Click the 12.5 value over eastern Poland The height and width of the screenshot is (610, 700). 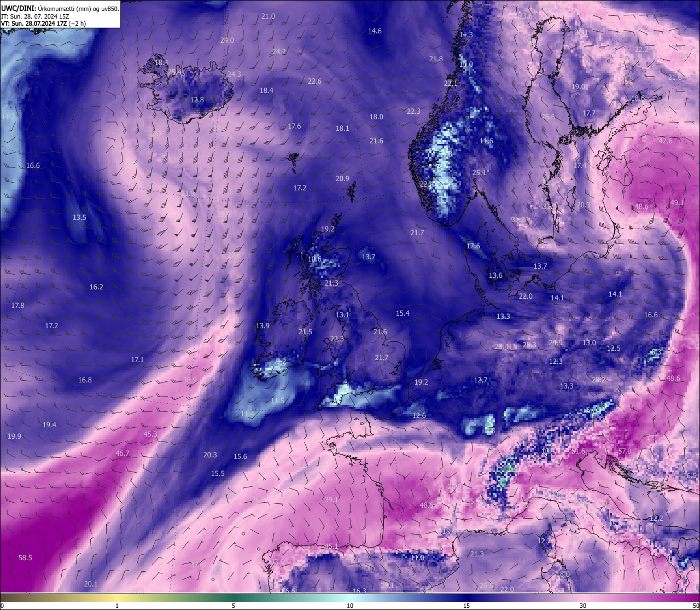pos(614,348)
